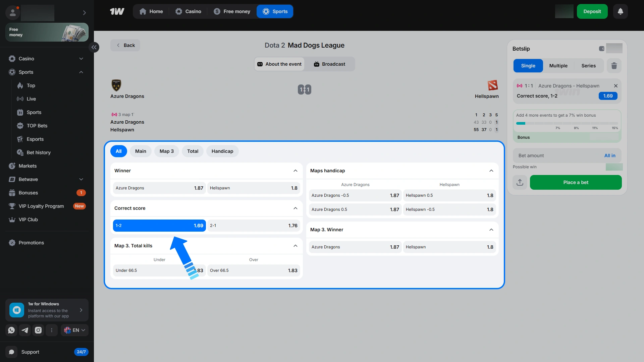The width and height of the screenshot is (644, 362).
Task: Switch to the Main markets tab
Action: coord(141,151)
